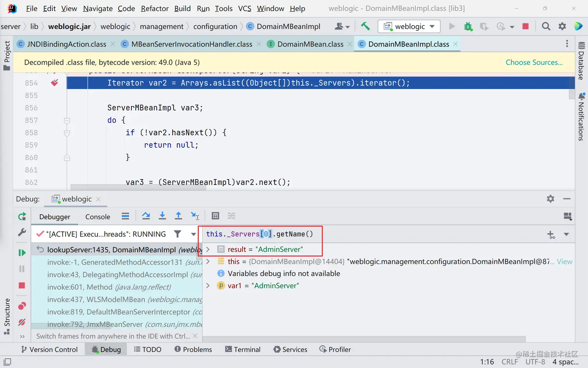
Task: Open the Build menu
Action: pos(182,8)
